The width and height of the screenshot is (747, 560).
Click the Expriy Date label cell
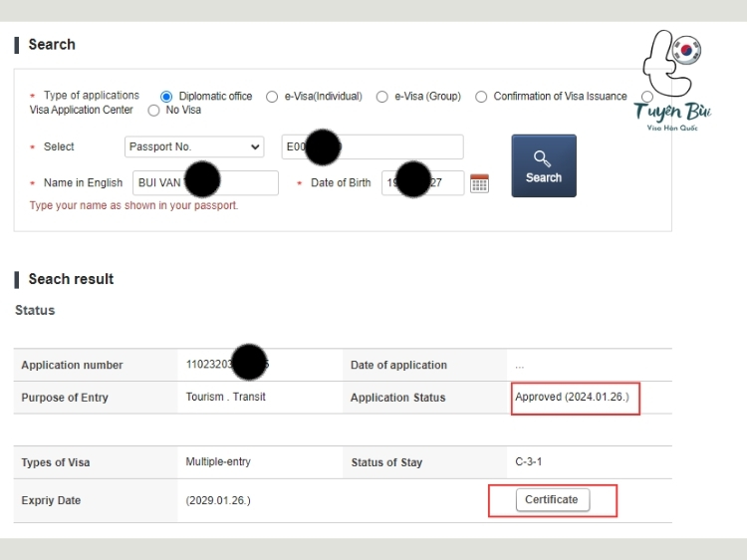coord(96,500)
